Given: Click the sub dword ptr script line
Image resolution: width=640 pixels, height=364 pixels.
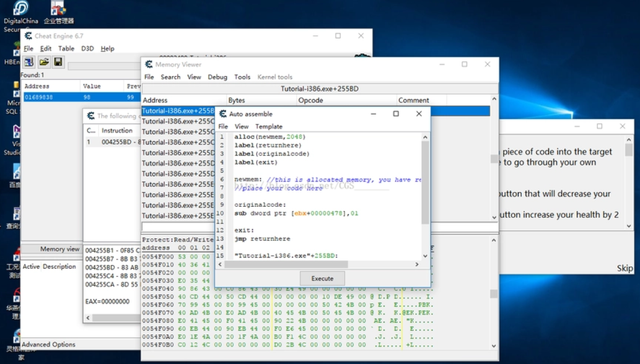Looking at the screenshot, I should (296, 213).
